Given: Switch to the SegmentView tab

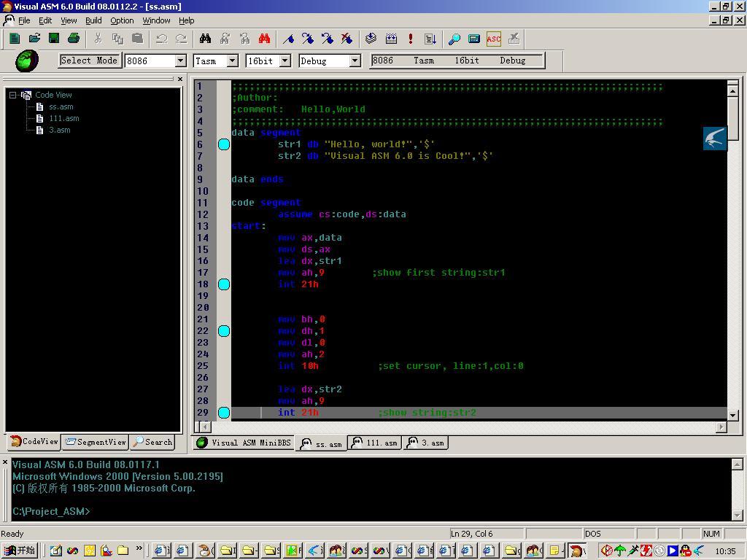Looking at the screenshot, I should 96,442.
